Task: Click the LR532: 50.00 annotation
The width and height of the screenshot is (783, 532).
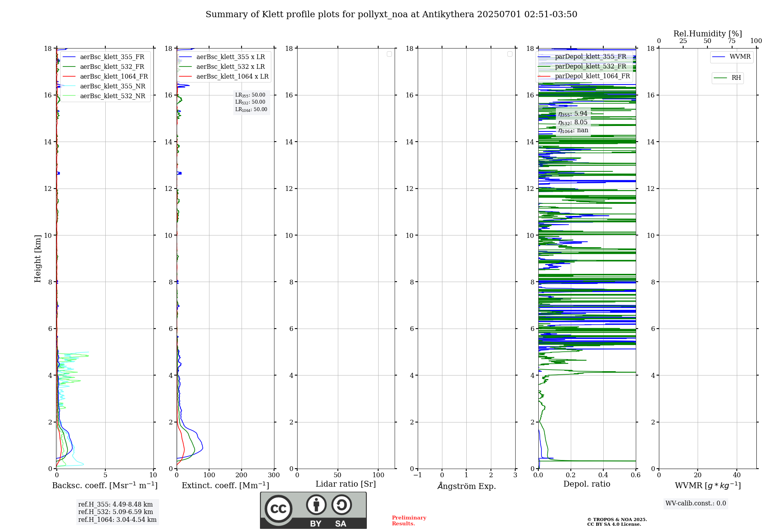Action: (x=250, y=102)
